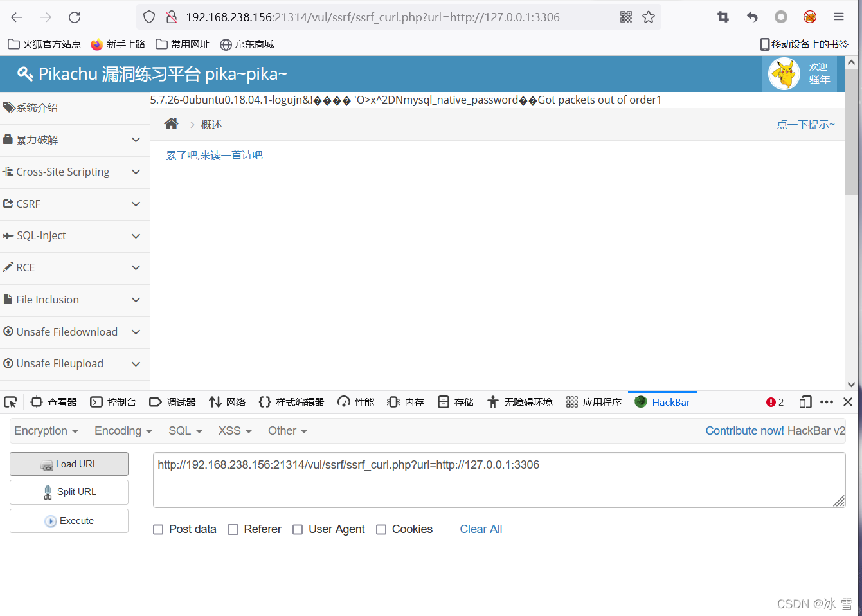
Task: Click the browser address bar URL
Action: [373, 17]
